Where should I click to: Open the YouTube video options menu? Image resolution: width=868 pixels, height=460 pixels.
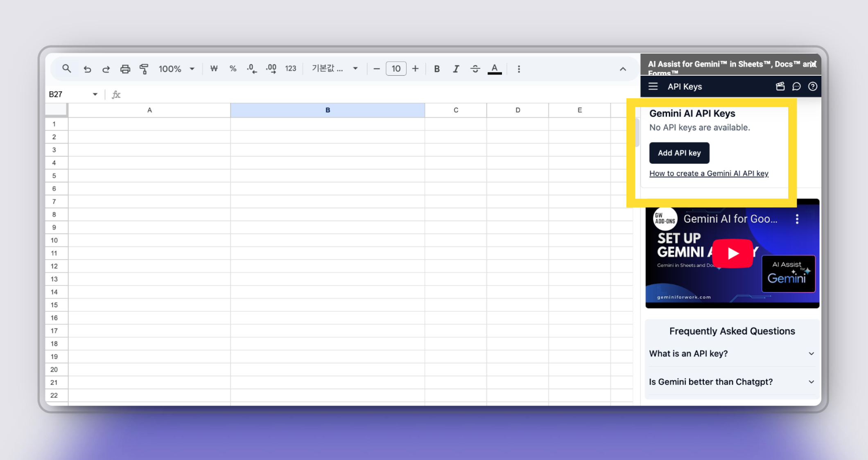(797, 219)
